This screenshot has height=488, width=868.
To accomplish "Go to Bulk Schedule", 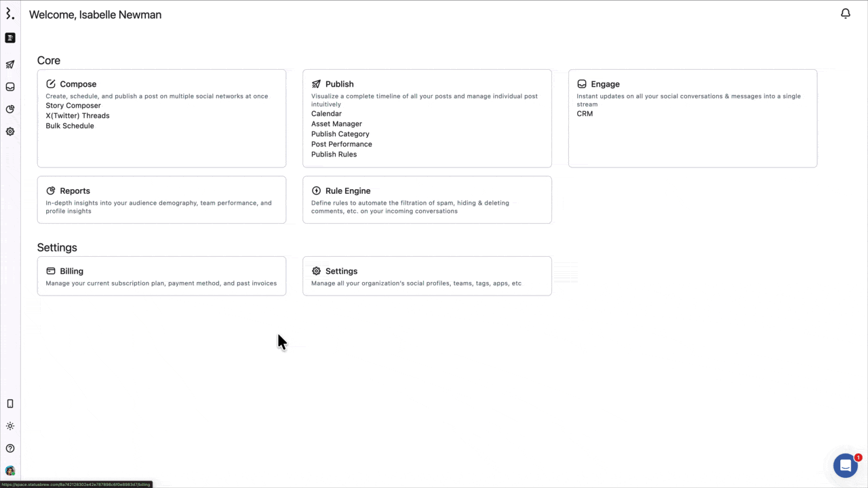I will [x=70, y=126].
